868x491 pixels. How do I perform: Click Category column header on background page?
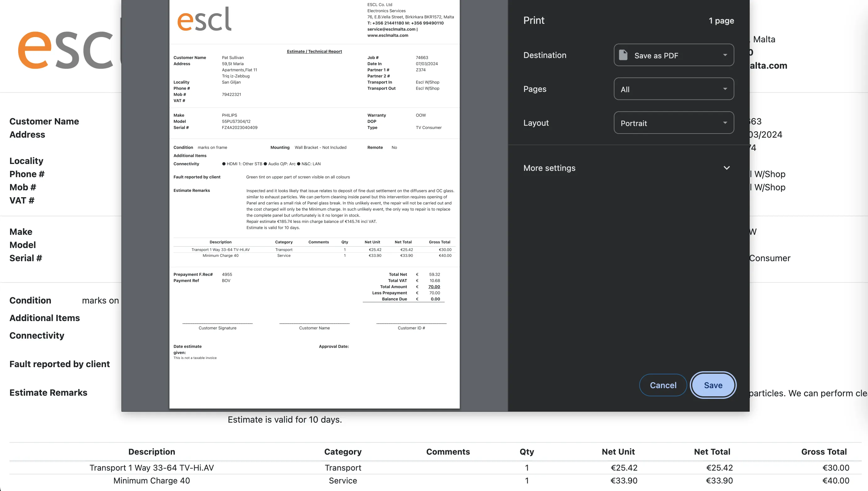[x=343, y=452]
